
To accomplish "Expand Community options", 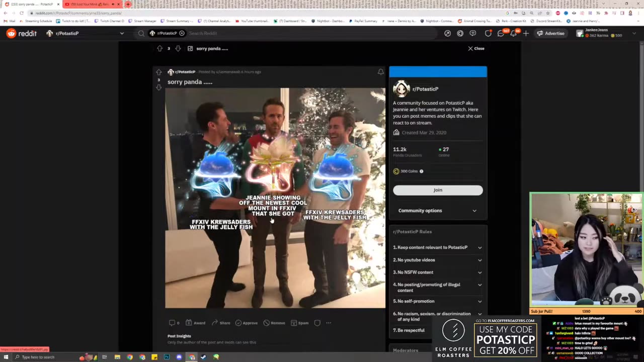I will click(438, 211).
